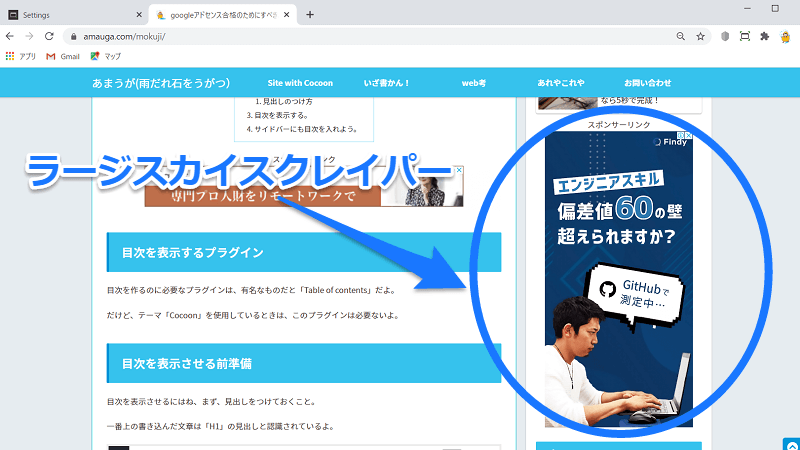The width and height of the screenshot is (800, 450).
Task: Open the アプリ apps grid shortcut
Action: click(x=21, y=56)
